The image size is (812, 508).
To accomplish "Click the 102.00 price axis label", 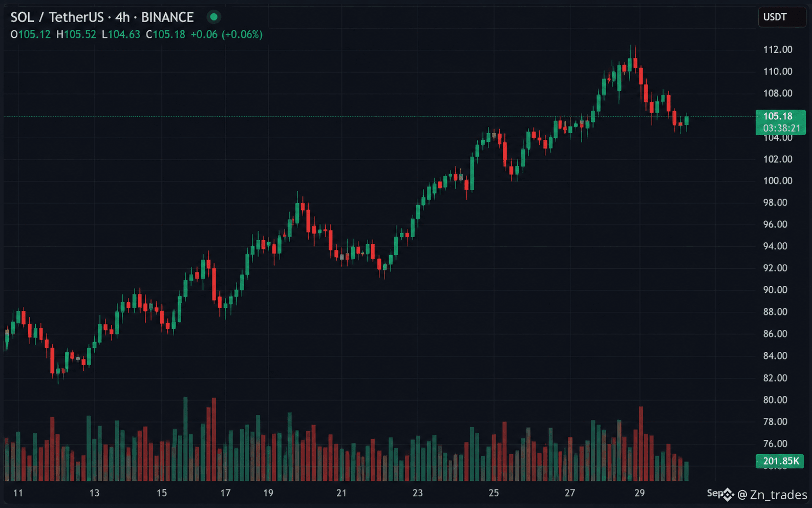I will (778, 159).
